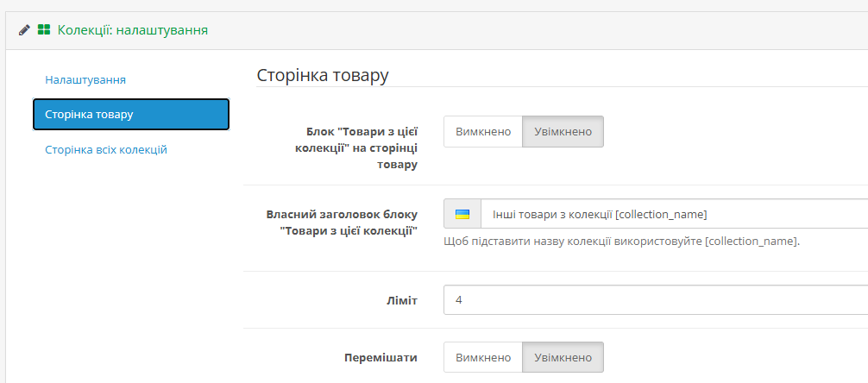Enable Перемішати with the Увімкнено option

563,357
